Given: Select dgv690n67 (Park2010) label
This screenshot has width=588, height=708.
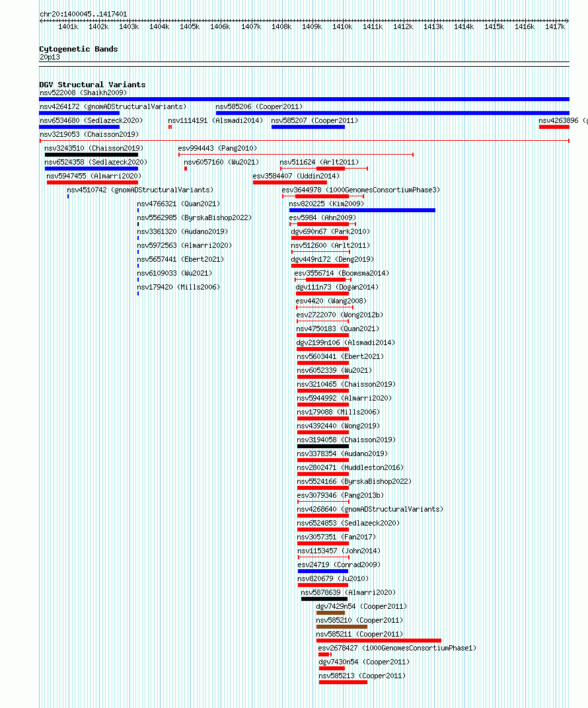Looking at the screenshot, I should [x=330, y=231].
